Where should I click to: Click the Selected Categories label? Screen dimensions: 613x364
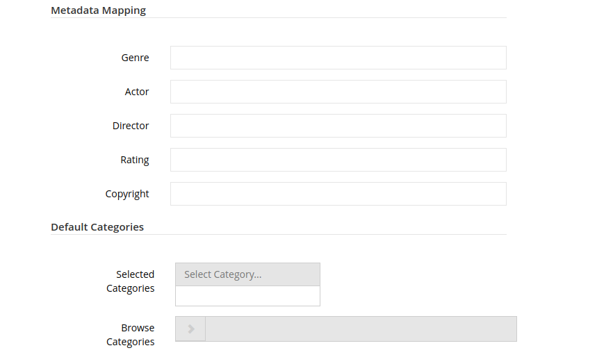(x=130, y=281)
